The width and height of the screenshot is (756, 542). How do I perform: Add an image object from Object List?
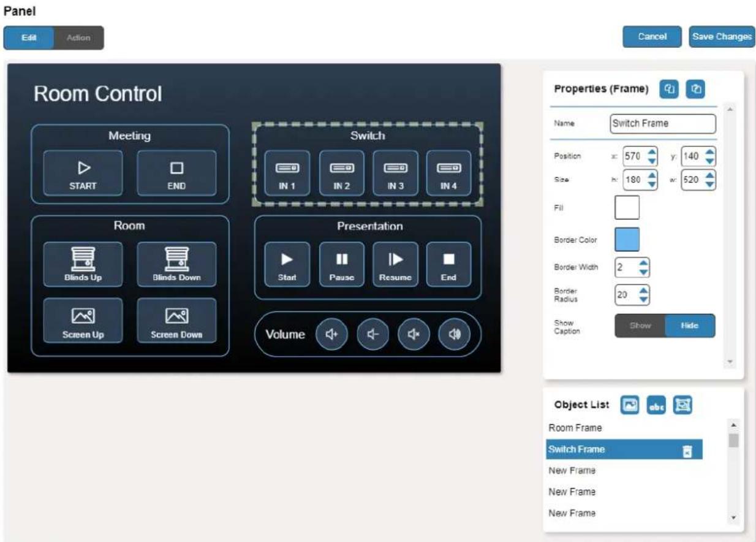(630, 405)
